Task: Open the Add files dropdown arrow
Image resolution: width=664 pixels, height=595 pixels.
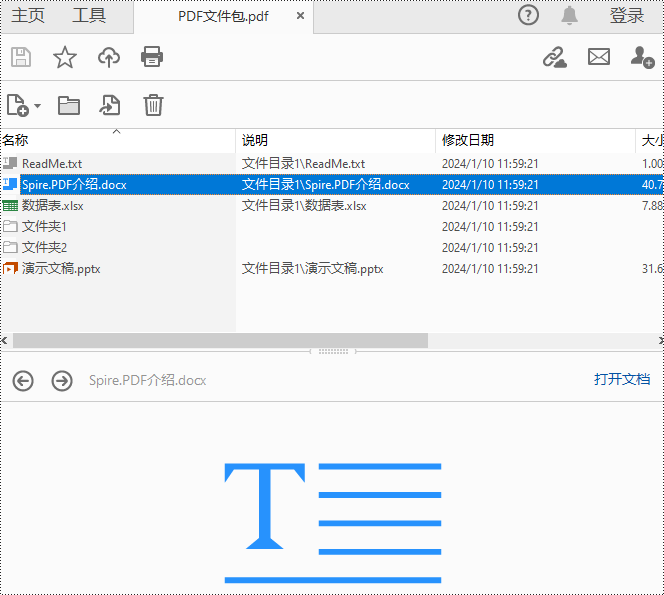Action: point(37,105)
